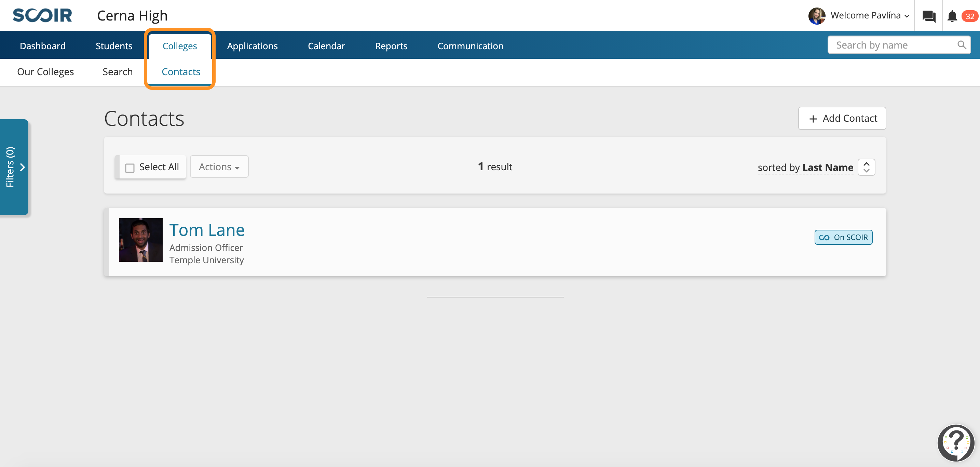Open the Students tab

click(114, 46)
